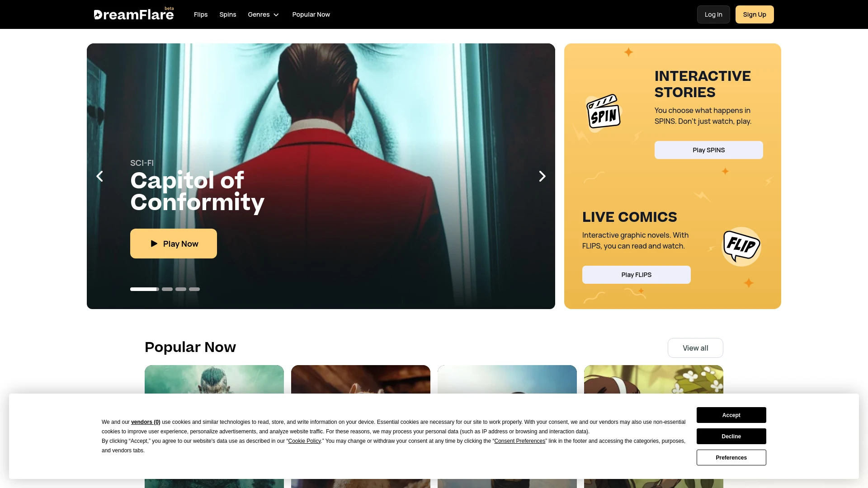Click Play SPINS button
The image size is (868, 488).
click(708, 150)
